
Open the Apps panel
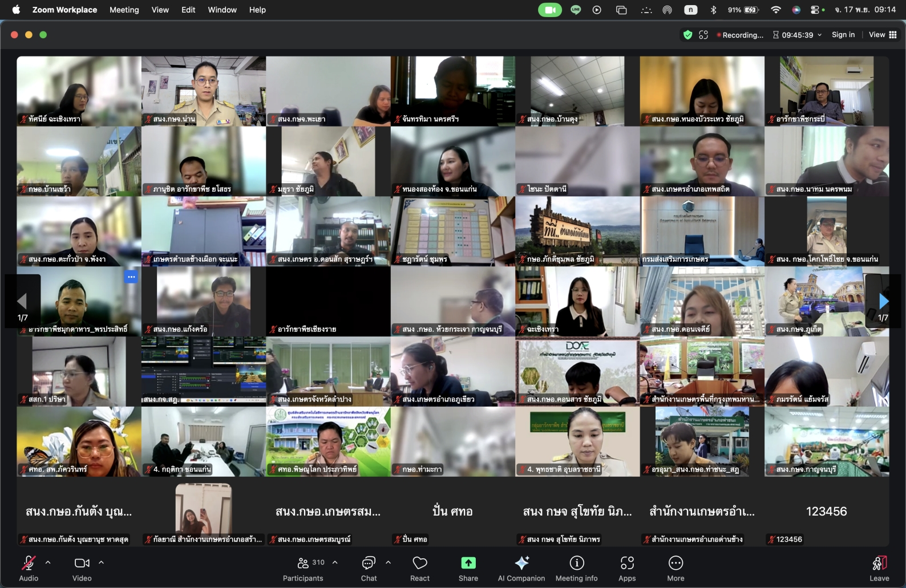pos(627,569)
